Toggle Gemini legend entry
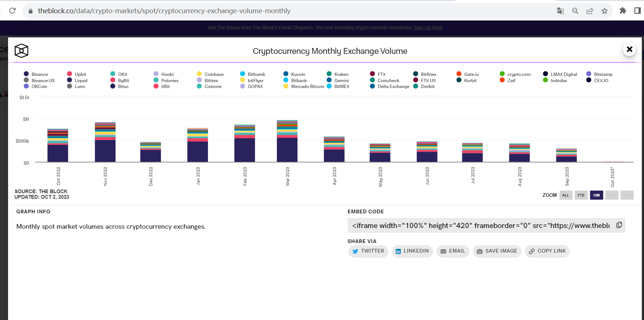The image size is (644, 320). click(338, 80)
